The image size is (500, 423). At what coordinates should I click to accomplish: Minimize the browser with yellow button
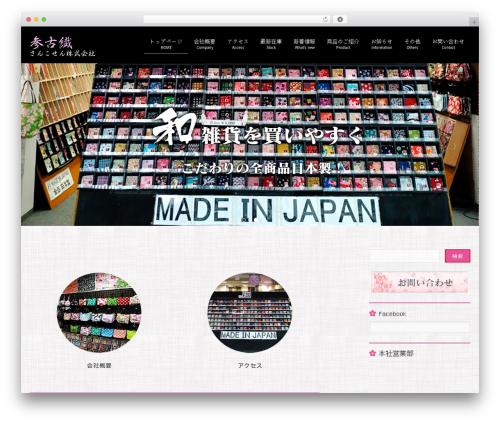[x=36, y=19]
